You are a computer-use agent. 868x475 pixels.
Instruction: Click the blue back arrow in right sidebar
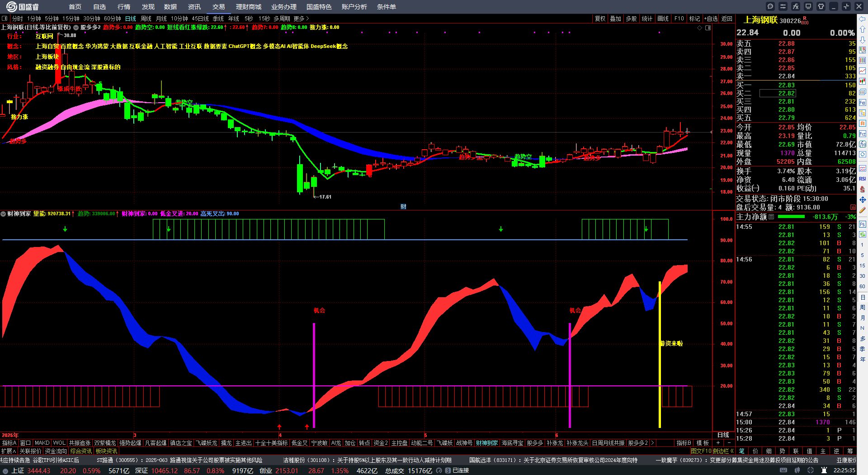tap(863, 19)
